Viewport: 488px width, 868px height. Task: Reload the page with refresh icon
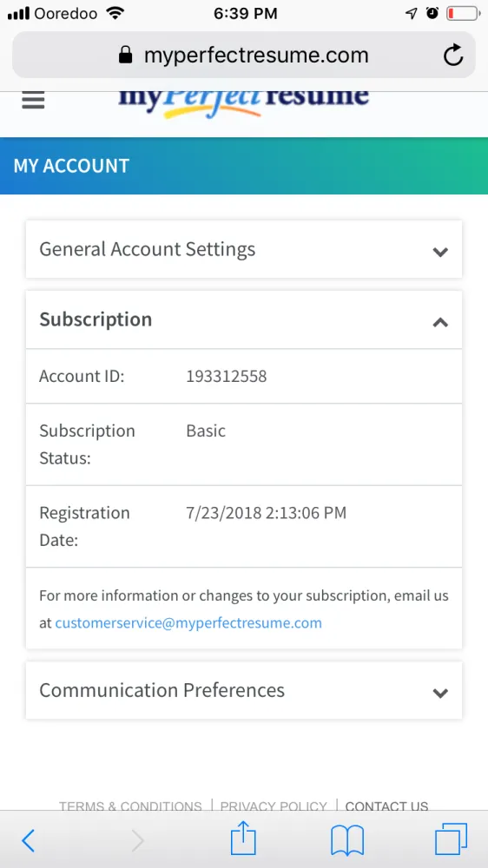coord(453,55)
